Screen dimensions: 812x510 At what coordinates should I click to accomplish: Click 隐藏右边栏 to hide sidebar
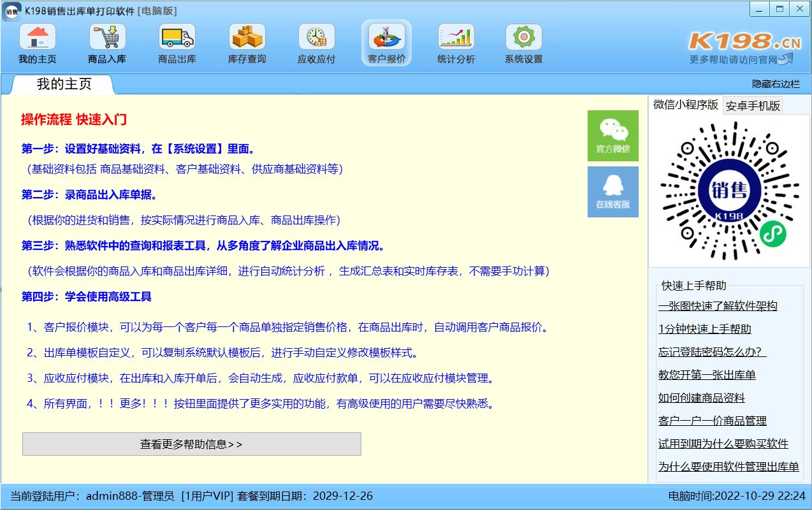776,84
